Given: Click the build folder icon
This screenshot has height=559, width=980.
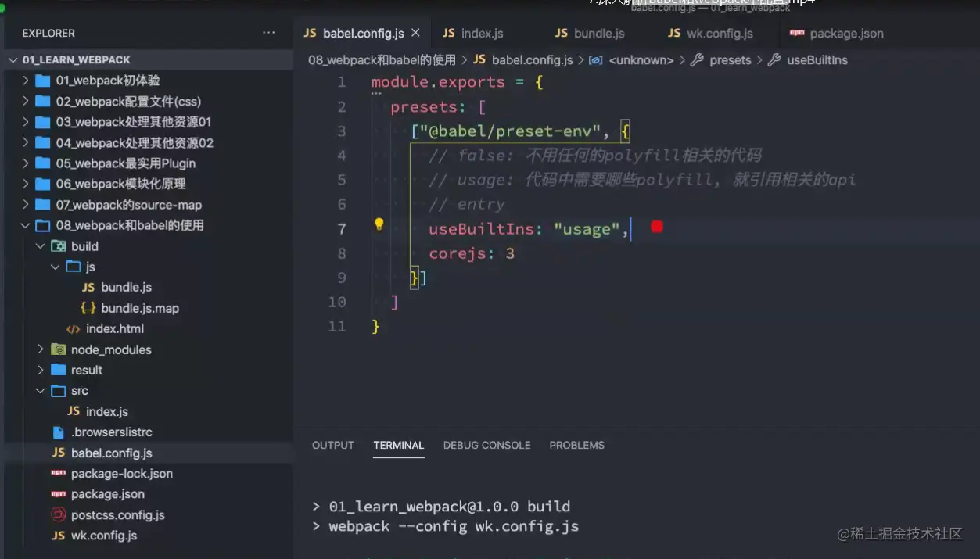Looking at the screenshot, I should tap(58, 246).
